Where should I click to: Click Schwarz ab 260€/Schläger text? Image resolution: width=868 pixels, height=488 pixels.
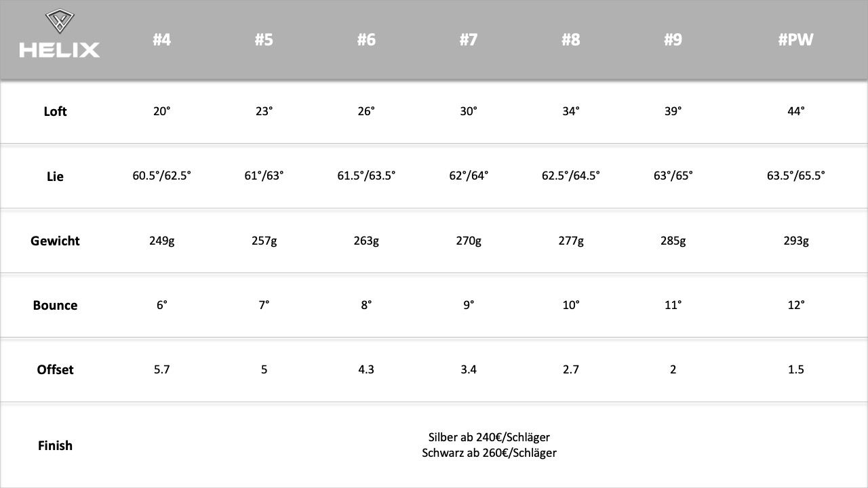point(489,453)
